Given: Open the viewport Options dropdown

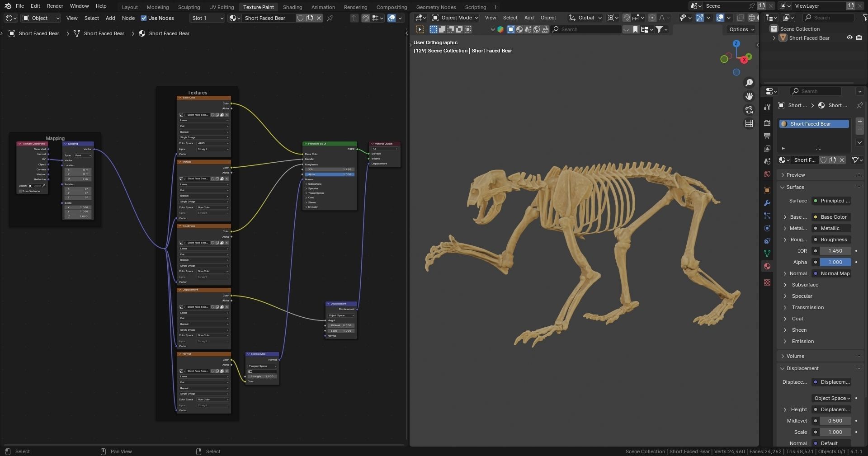Looking at the screenshot, I should click(742, 29).
